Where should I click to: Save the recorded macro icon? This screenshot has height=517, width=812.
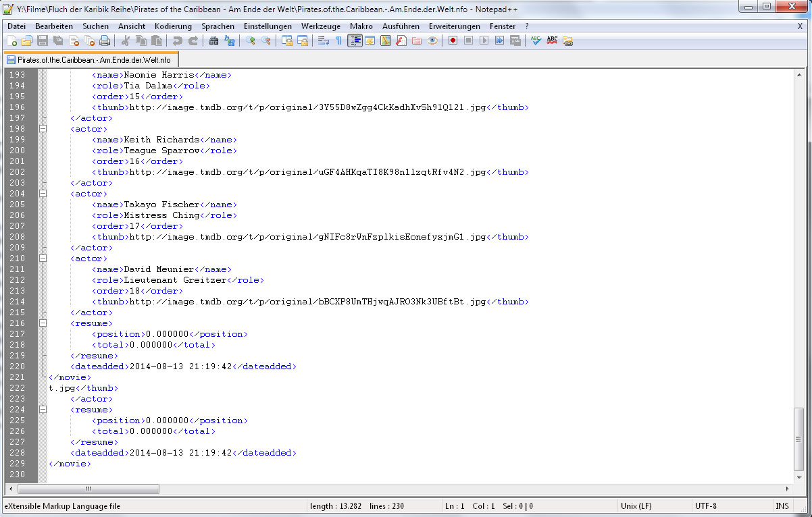pyautogui.click(x=515, y=41)
